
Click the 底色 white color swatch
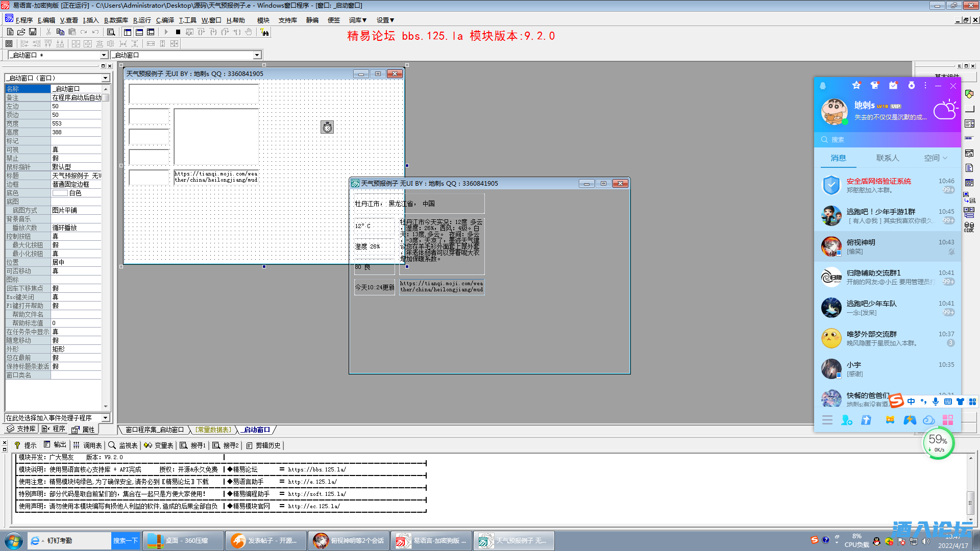[x=60, y=193]
